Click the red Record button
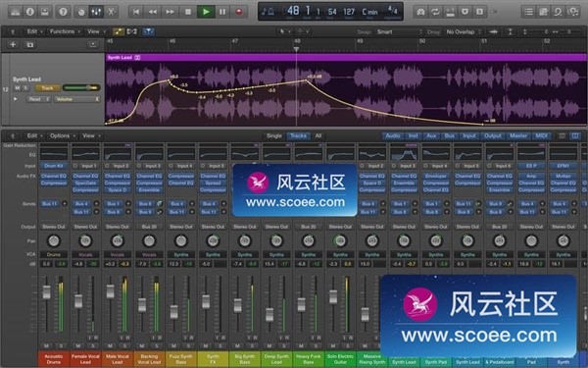The width and height of the screenshot is (588, 368). click(x=239, y=12)
